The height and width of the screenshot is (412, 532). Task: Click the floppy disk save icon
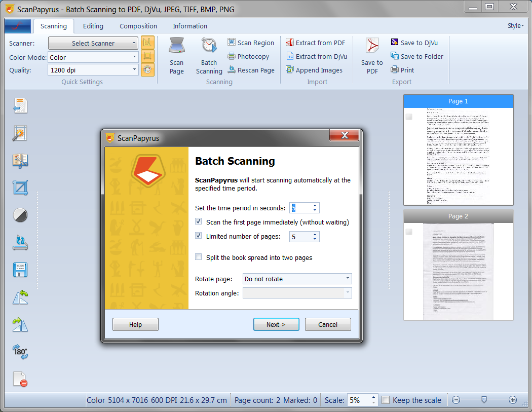(x=20, y=270)
